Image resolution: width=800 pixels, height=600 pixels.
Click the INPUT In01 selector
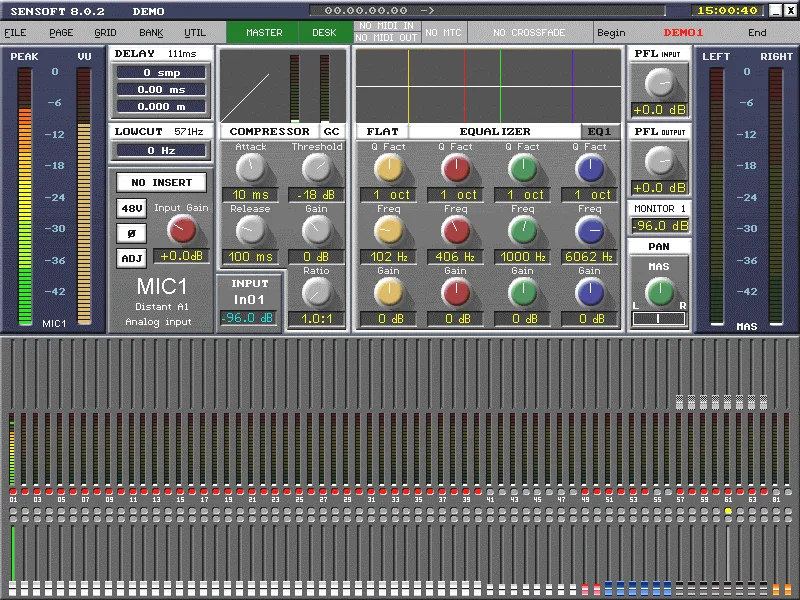pos(249,299)
